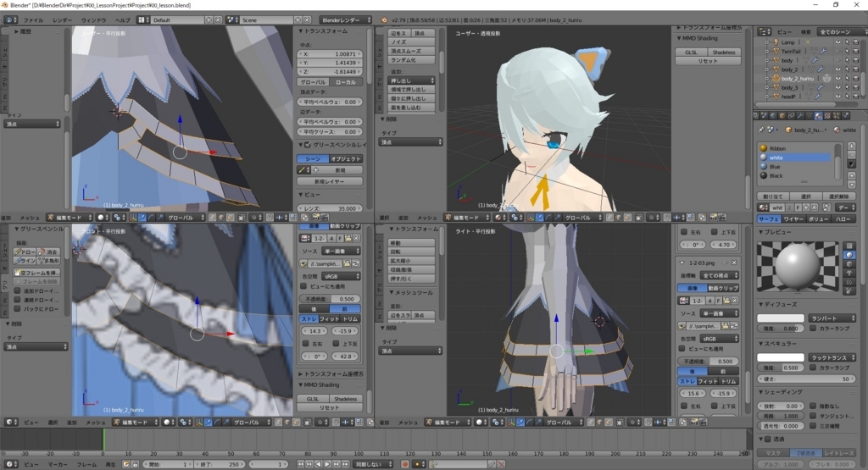The width and height of the screenshot is (868, 470).
Task: Open the Material properties tab icon
Action: pos(818,115)
